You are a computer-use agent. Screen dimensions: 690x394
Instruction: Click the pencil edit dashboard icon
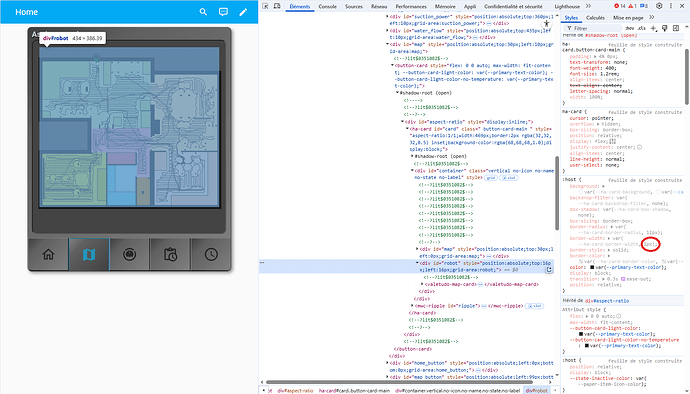point(243,12)
